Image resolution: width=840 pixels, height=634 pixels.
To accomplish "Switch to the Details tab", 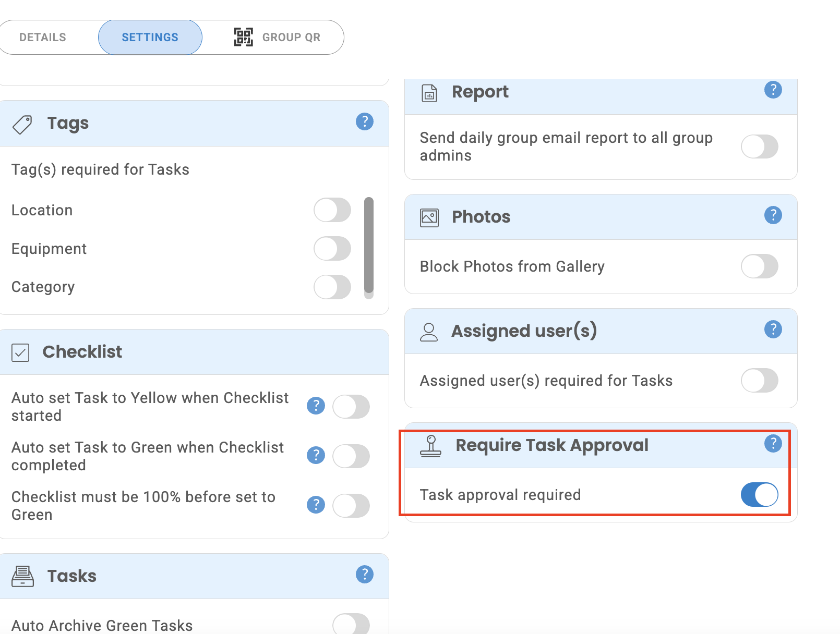I will pos(43,38).
